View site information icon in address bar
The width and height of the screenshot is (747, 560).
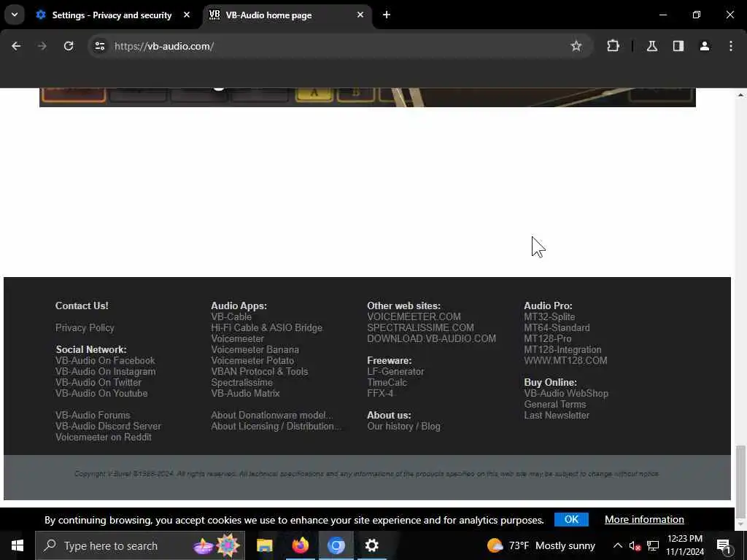click(x=100, y=46)
